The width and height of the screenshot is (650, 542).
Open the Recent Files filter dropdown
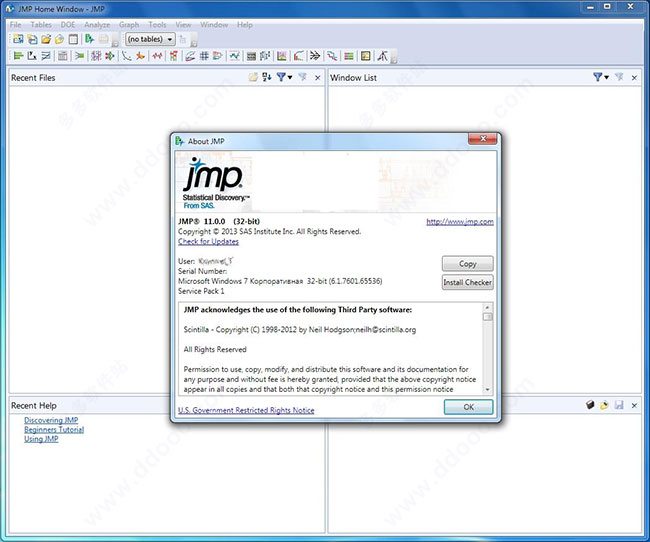(284, 77)
